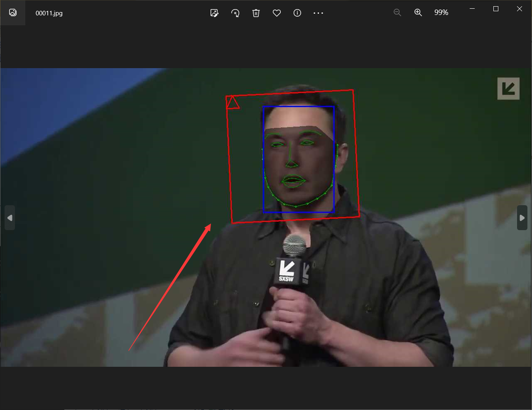Screen dimensions: 532x410
Task: Close the Photos window
Action: (x=520, y=9)
